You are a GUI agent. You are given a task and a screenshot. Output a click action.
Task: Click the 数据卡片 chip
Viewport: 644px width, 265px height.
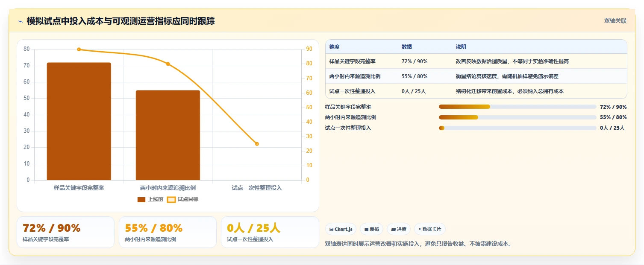(430, 229)
